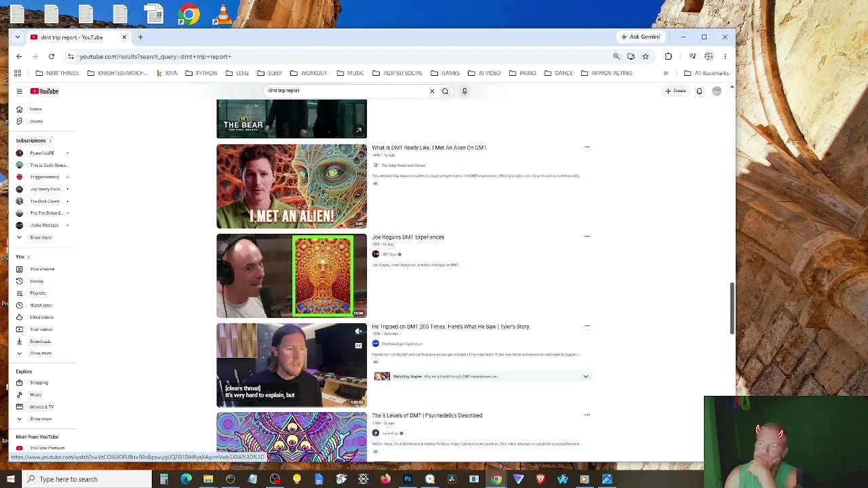Open the AI VIDEO bookmark folder
Screen dimensions: 868x488
pos(484,73)
